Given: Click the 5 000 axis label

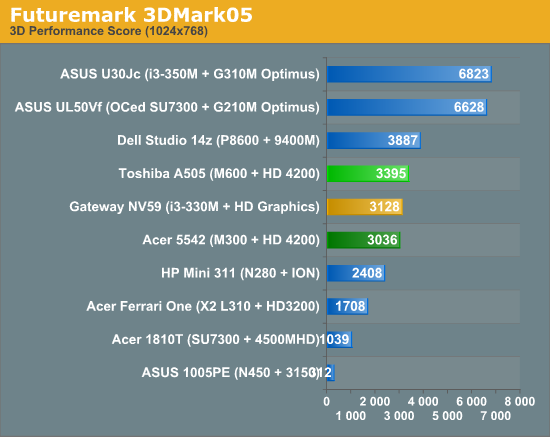Looking at the screenshot, I should (447, 416).
